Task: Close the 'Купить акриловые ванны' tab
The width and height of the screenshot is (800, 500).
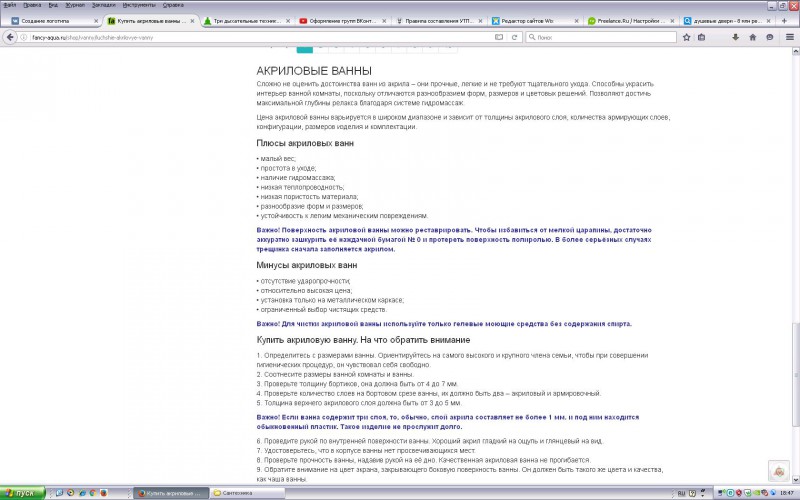Action: pos(192,21)
